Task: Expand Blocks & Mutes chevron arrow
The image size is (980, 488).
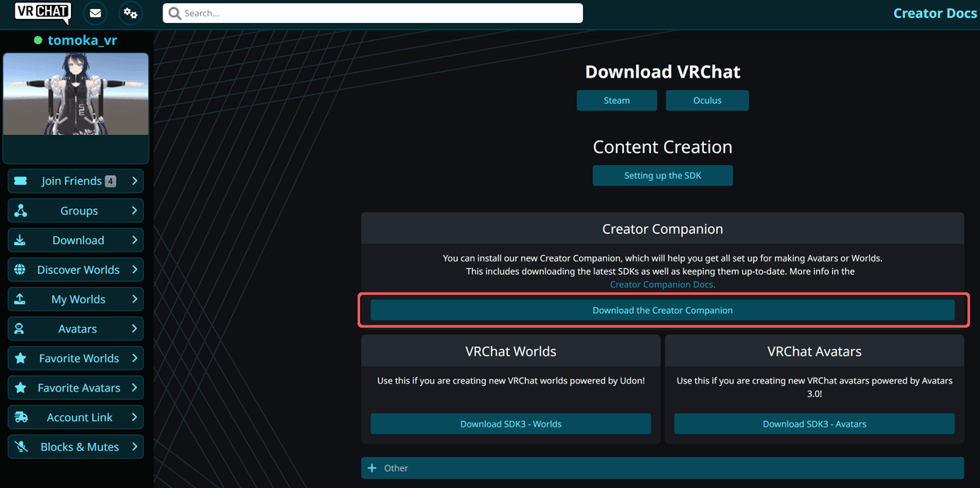Action: 134,446
